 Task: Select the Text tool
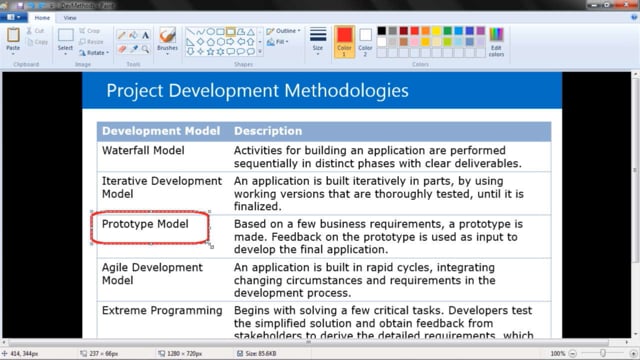coord(145,36)
